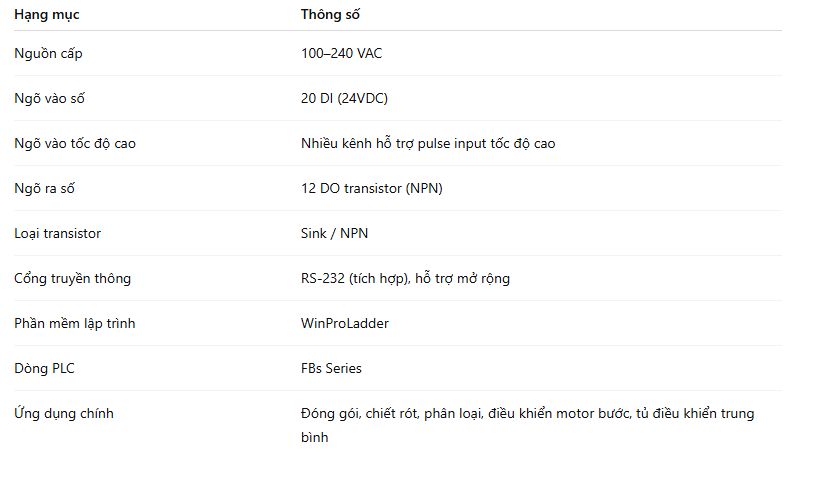The width and height of the screenshot is (835, 491).
Task: Click the "100–240 VAC" value cell
Action: click(341, 53)
